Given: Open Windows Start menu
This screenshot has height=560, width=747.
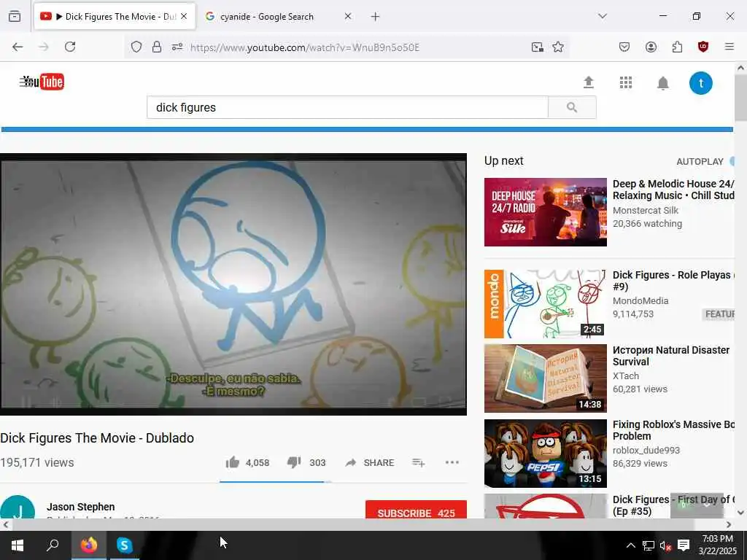Looking at the screenshot, I should click(18, 545).
